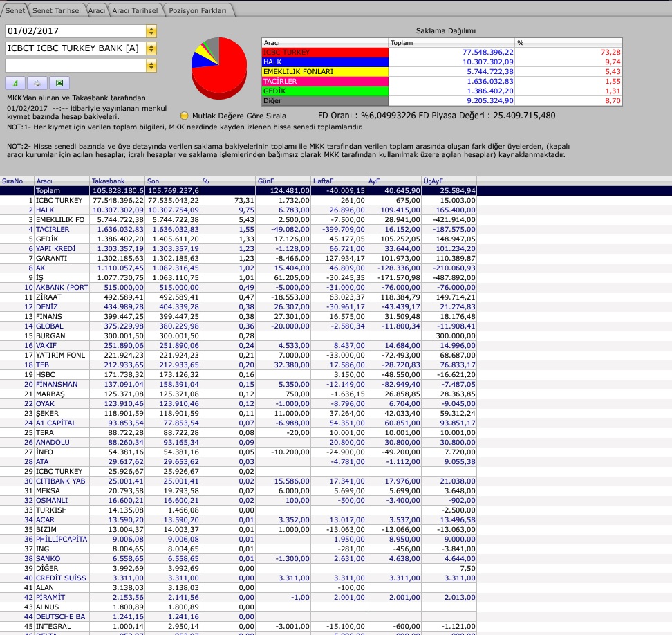
Task: Click the GünF value -49.082,00 for TACİRLER
Action: (290, 230)
